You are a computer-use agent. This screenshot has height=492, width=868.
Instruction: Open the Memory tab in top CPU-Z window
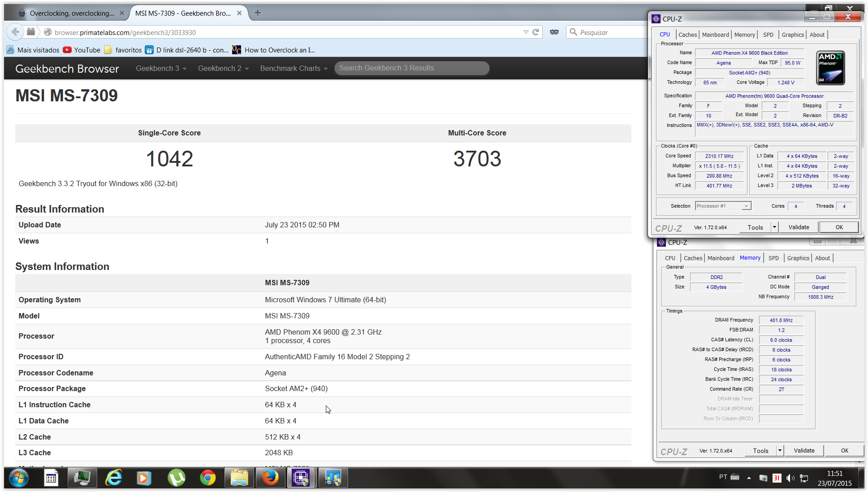(744, 35)
